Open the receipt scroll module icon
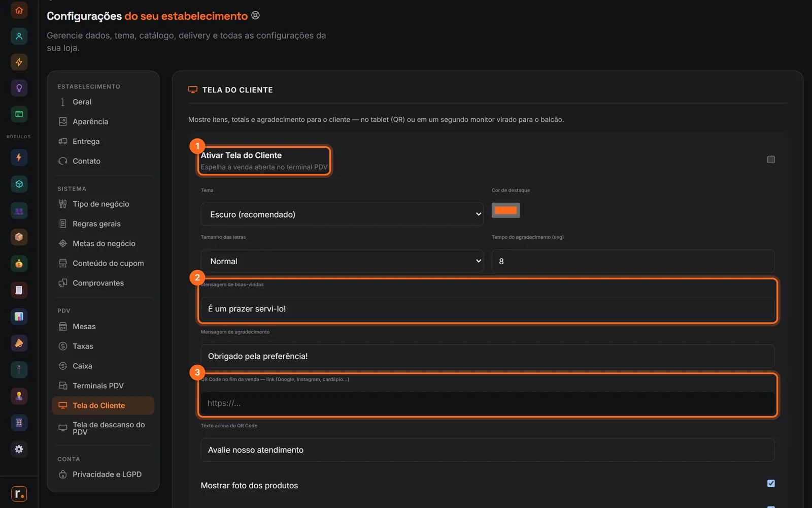Screen dimensions: 812x508 click(19, 290)
